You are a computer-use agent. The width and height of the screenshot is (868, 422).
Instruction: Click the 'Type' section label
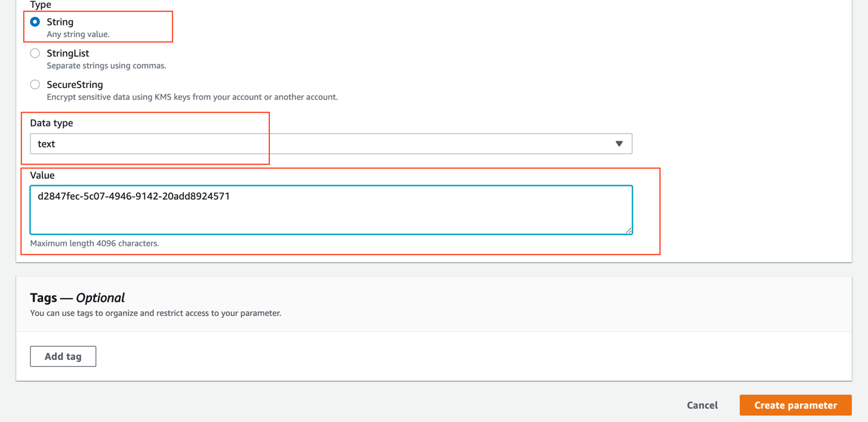point(41,5)
